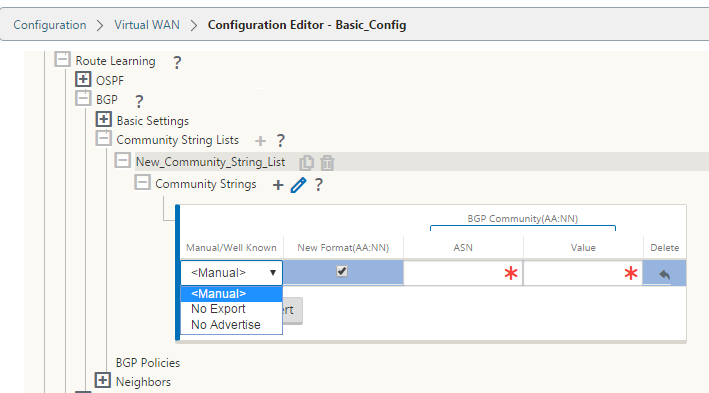The height and width of the screenshot is (393, 709).
Task: Open the Manual/Well Known dropdown
Action: (x=232, y=273)
